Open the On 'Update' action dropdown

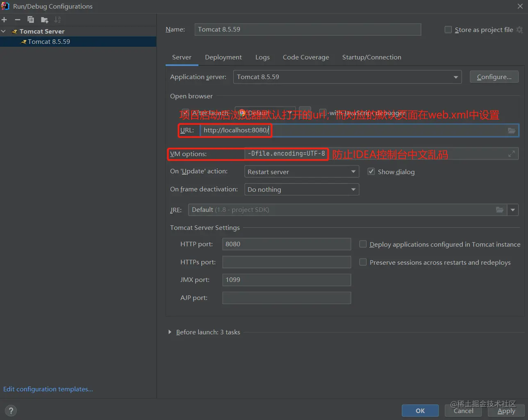click(x=302, y=172)
